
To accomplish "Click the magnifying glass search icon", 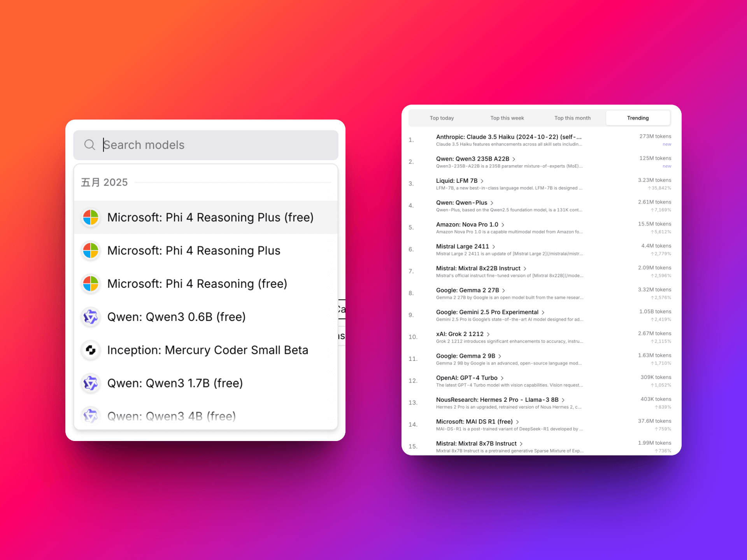I will (89, 145).
